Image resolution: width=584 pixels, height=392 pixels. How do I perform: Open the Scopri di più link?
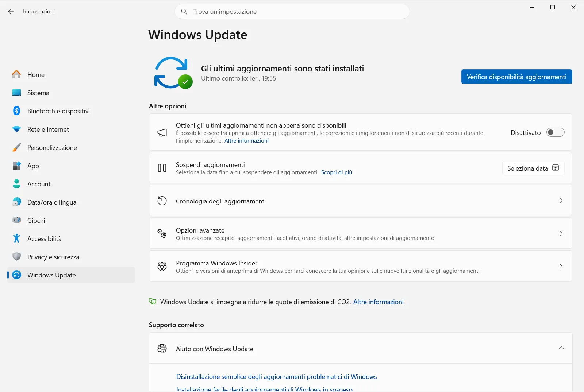[337, 172]
